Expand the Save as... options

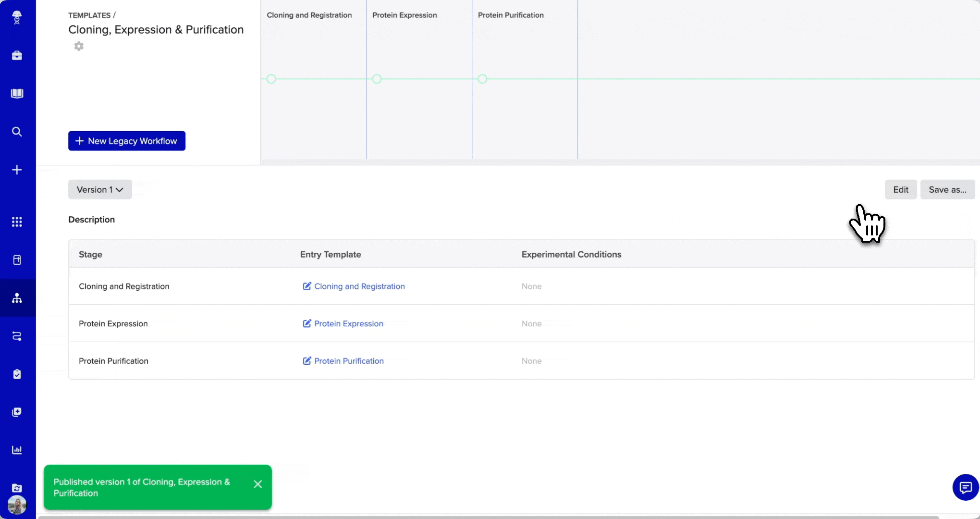pyautogui.click(x=947, y=189)
